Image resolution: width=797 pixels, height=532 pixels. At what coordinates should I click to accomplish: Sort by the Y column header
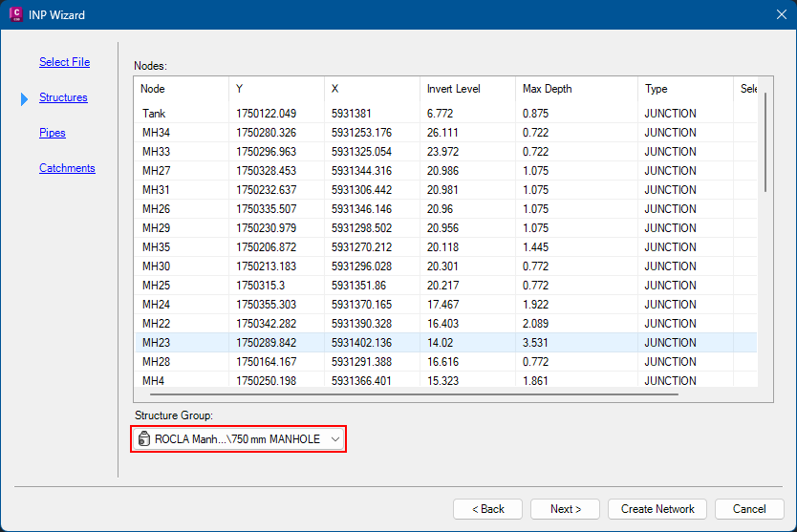tap(276, 89)
